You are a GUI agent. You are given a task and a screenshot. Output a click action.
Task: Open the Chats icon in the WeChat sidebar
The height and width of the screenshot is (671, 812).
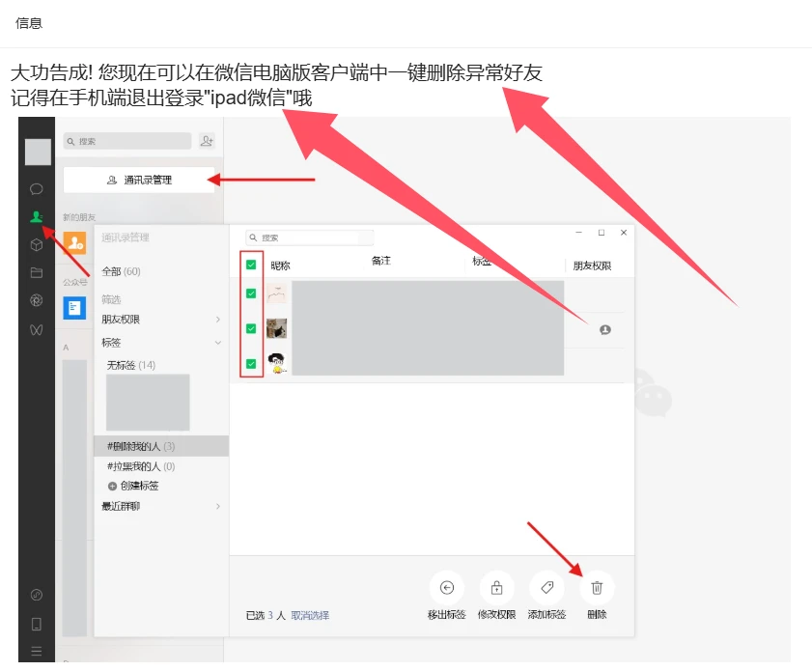[x=37, y=189]
